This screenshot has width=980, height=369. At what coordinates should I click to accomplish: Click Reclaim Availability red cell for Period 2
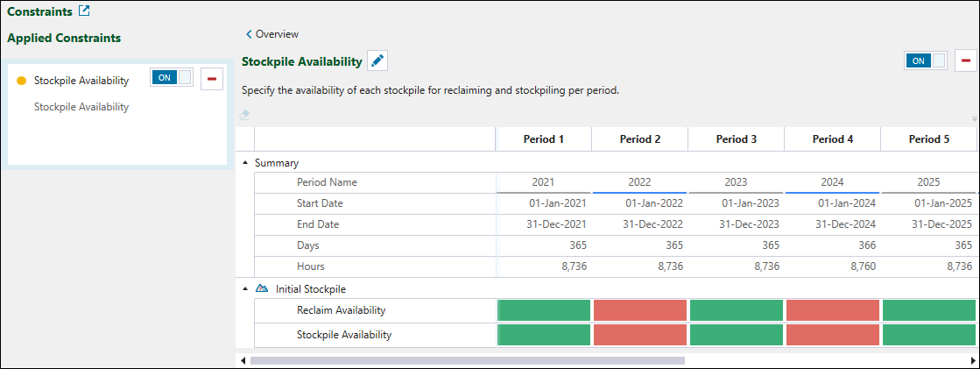click(640, 310)
